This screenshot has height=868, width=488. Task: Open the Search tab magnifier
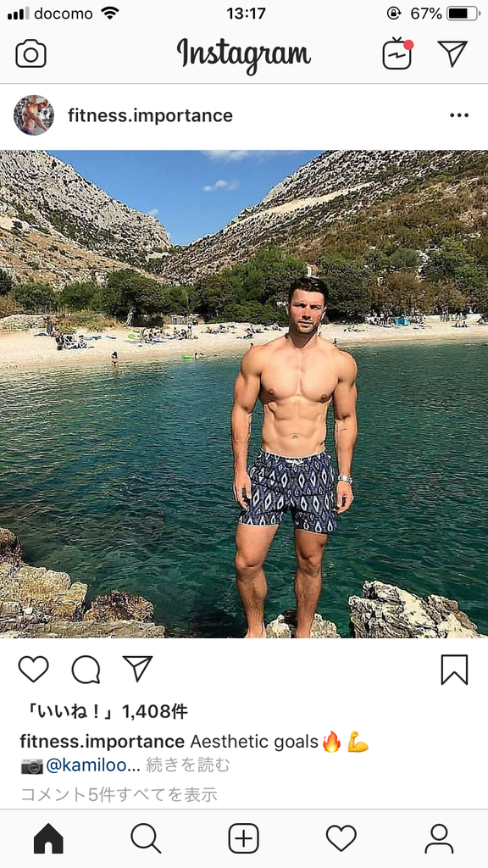pos(146,838)
